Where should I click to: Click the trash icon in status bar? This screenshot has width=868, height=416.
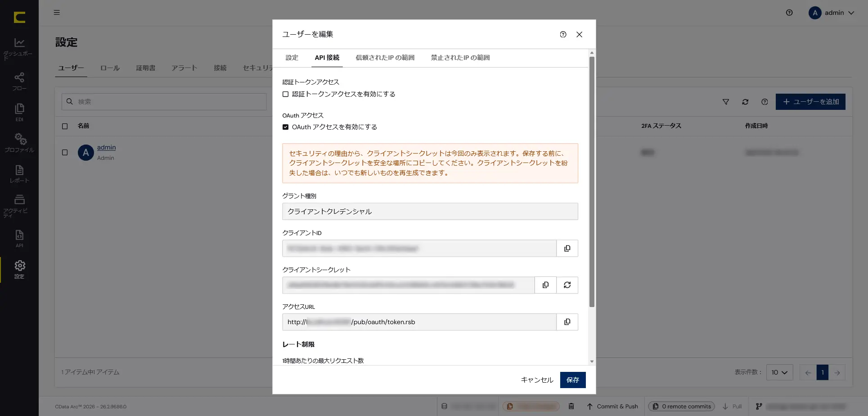571,406
